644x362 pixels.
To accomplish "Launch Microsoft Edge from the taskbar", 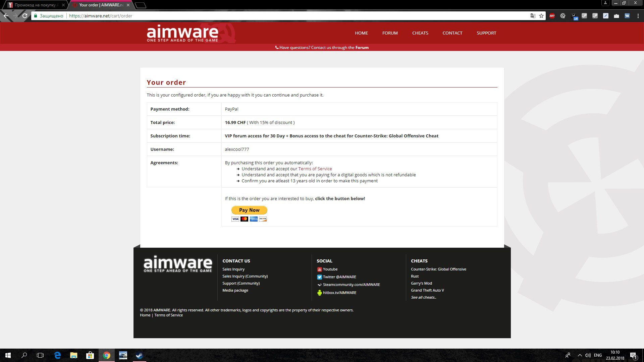I will (x=57, y=355).
